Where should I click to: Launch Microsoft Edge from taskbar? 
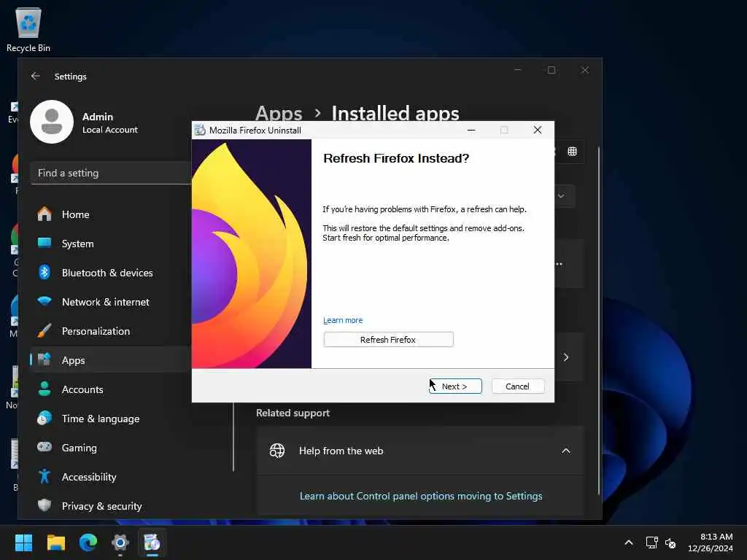[88, 542]
